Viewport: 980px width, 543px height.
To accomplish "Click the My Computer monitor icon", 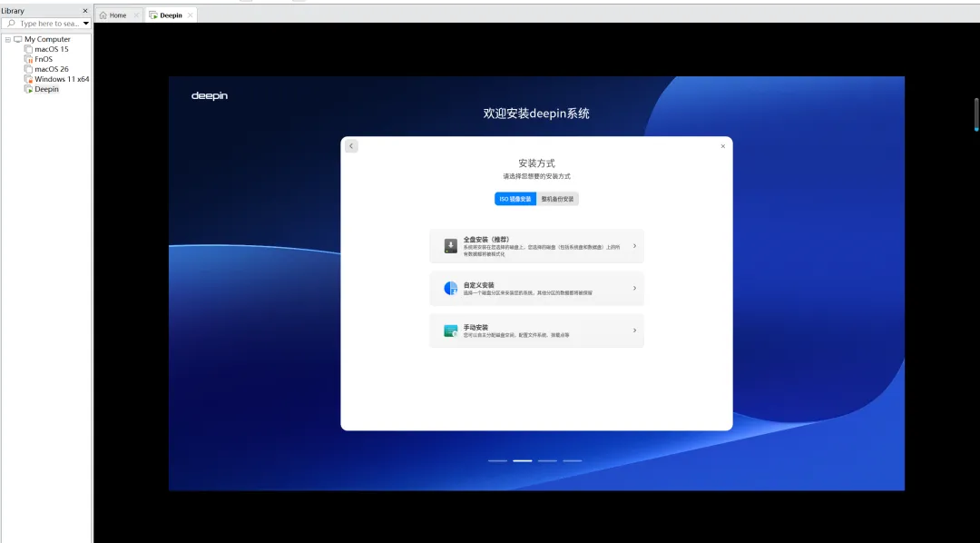I will click(17, 39).
